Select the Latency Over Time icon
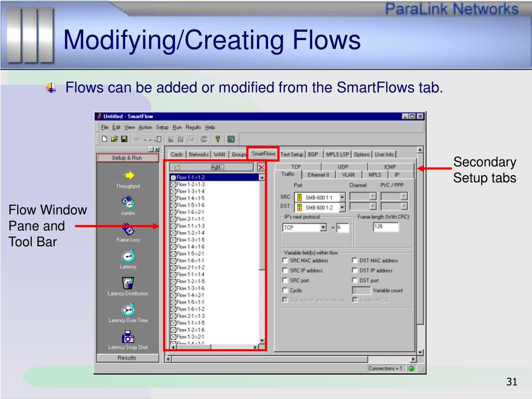This screenshot has height=399, width=532. 128,310
